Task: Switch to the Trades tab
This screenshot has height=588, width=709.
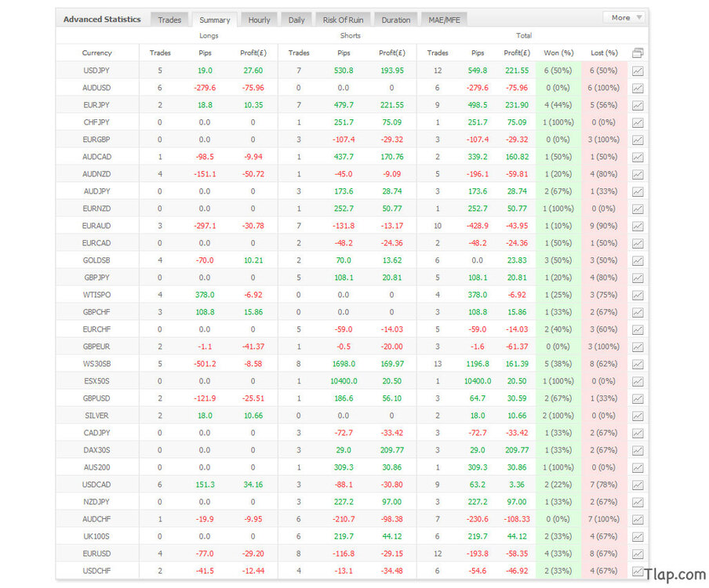Action: pyautogui.click(x=169, y=20)
